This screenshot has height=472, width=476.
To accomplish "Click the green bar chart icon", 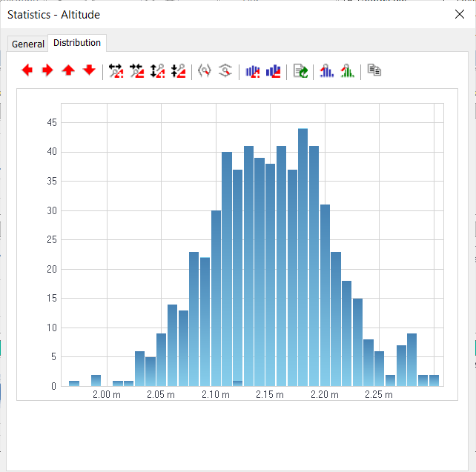I will tap(347, 71).
